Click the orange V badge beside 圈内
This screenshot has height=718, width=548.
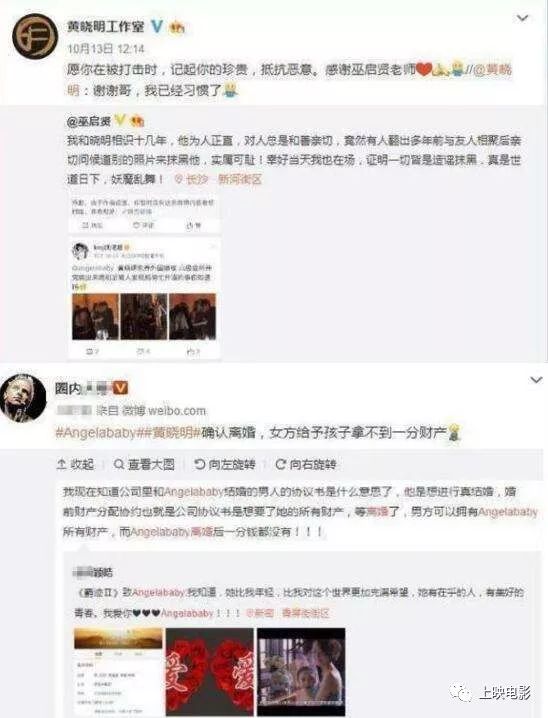120,388
